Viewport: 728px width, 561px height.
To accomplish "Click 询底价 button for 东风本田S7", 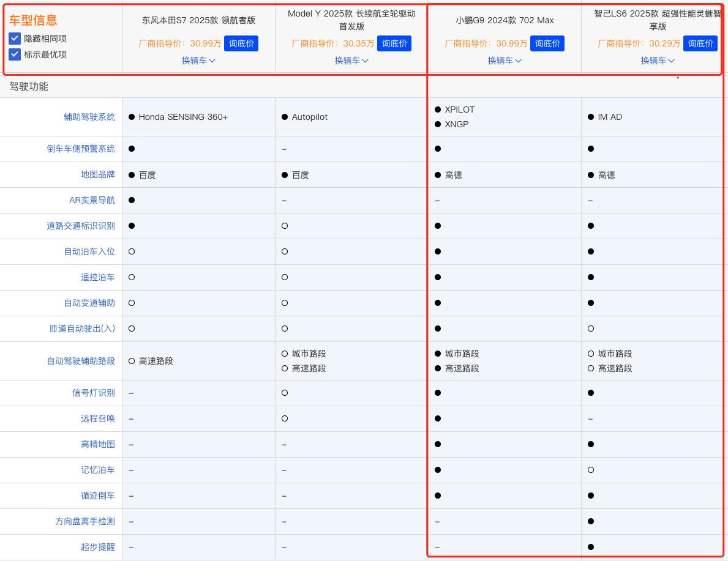I will click(241, 43).
